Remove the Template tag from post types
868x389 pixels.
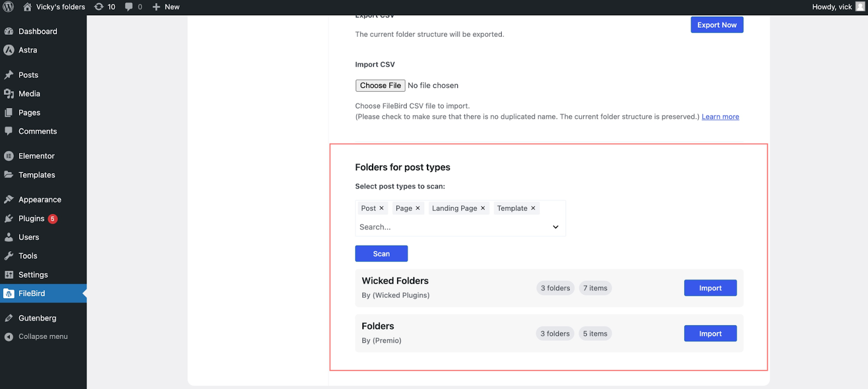pyautogui.click(x=533, y=208)
